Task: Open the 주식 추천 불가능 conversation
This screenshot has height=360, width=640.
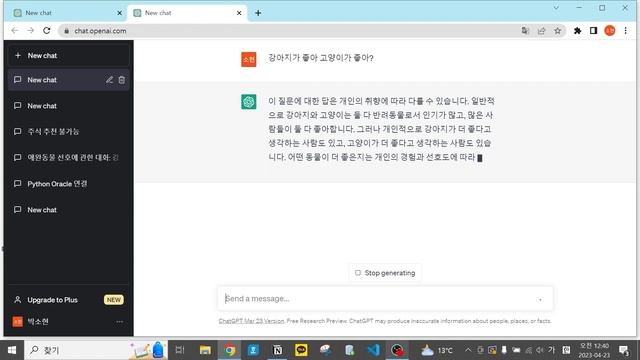Action: click(69, 131)
